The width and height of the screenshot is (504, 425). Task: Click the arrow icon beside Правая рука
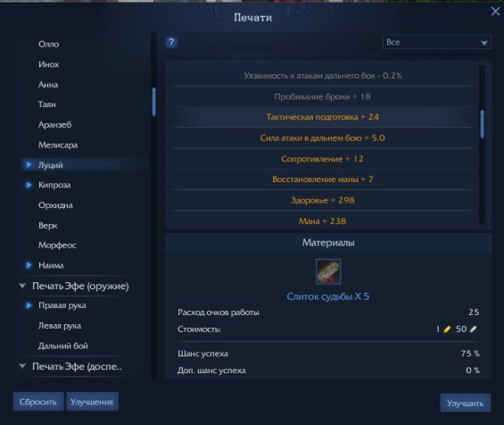point(29,305)
